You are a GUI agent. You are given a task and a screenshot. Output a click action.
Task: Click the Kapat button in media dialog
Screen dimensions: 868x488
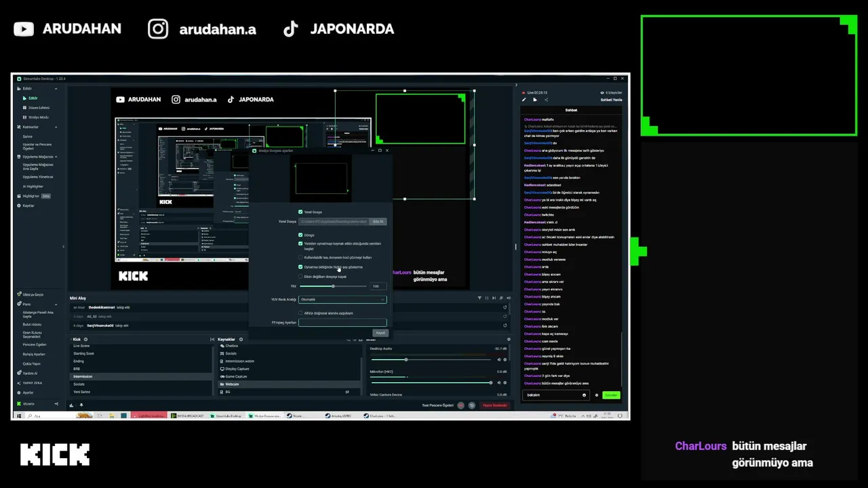coord(380,333)
